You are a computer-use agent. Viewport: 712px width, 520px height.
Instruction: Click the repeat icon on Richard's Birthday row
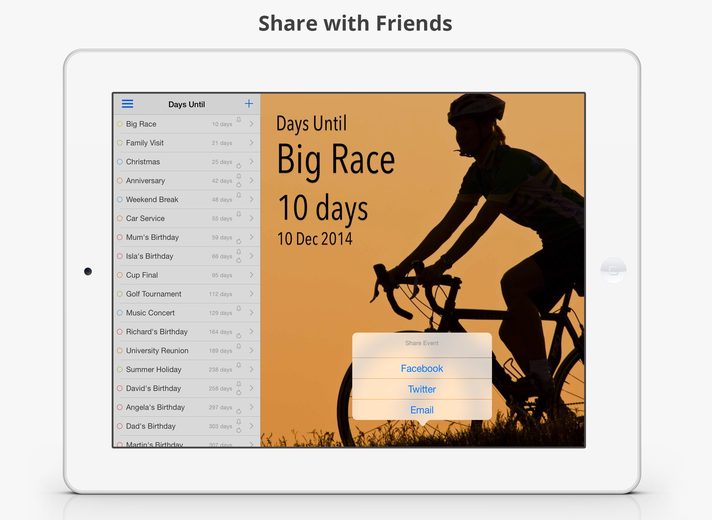click(239, 336)
